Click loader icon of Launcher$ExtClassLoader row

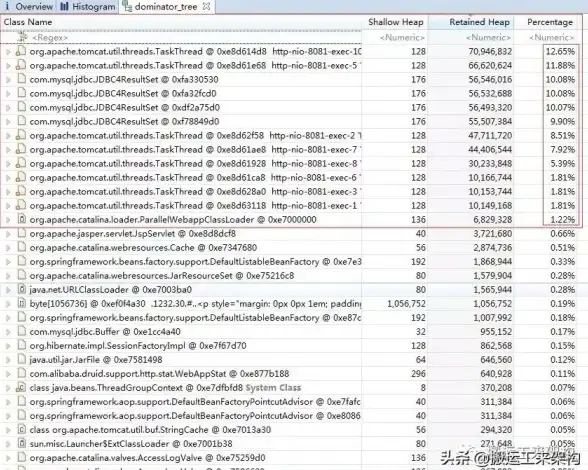(22, 444)
